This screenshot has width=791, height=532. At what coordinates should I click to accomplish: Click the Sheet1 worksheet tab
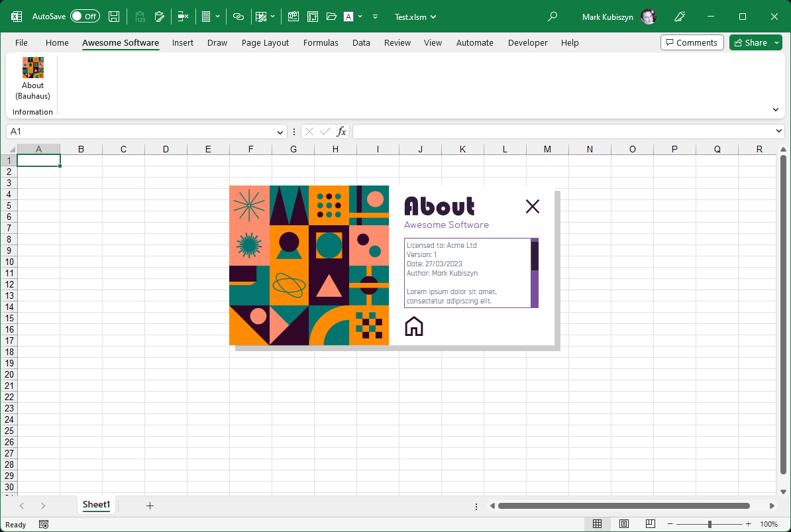(96, 505)
